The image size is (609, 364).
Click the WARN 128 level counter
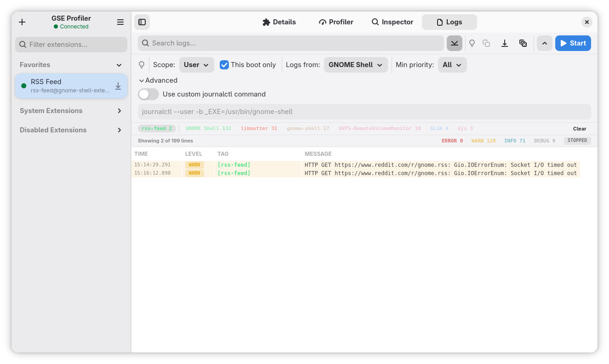coord(484,141)
